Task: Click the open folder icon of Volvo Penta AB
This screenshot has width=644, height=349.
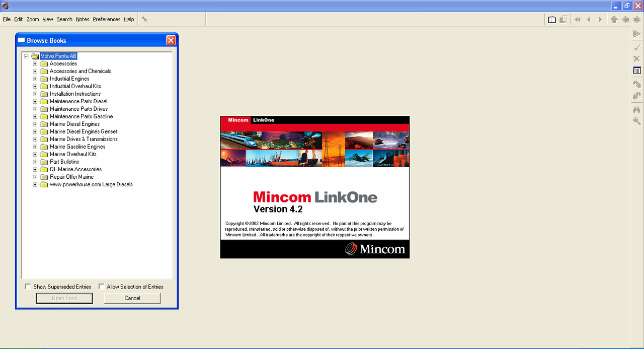Action: [35, 56]
